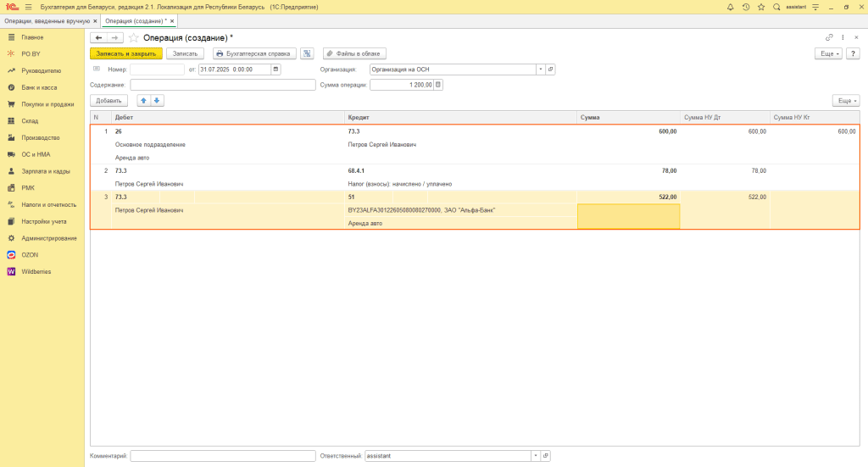Open calendar picker for date field

point(275,69)
